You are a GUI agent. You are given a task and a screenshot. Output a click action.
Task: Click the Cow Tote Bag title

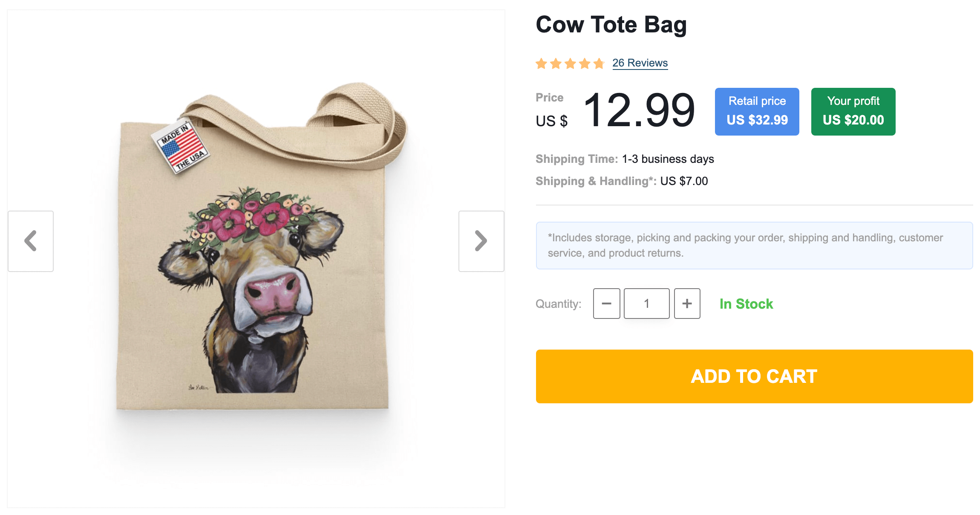click(x=611, y=25)
